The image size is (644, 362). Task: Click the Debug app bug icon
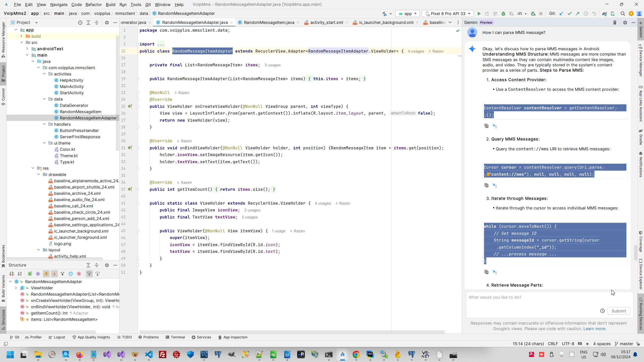[x=503, y=14]
